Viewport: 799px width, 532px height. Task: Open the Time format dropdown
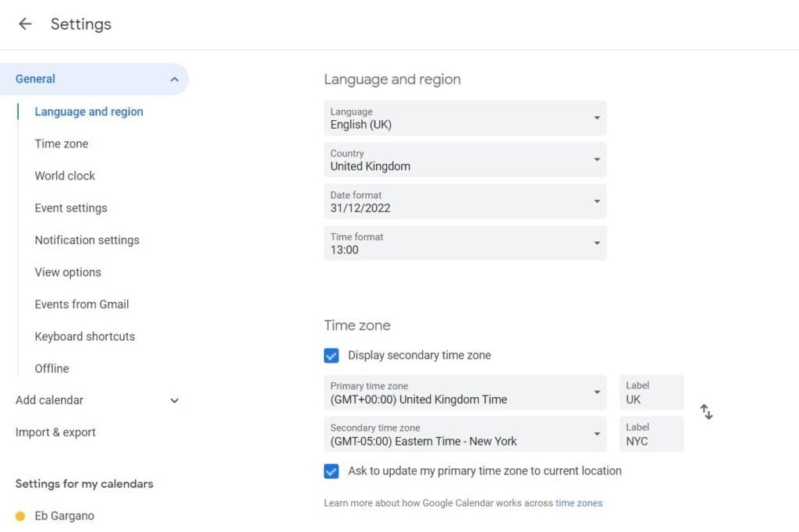(464, 243)
